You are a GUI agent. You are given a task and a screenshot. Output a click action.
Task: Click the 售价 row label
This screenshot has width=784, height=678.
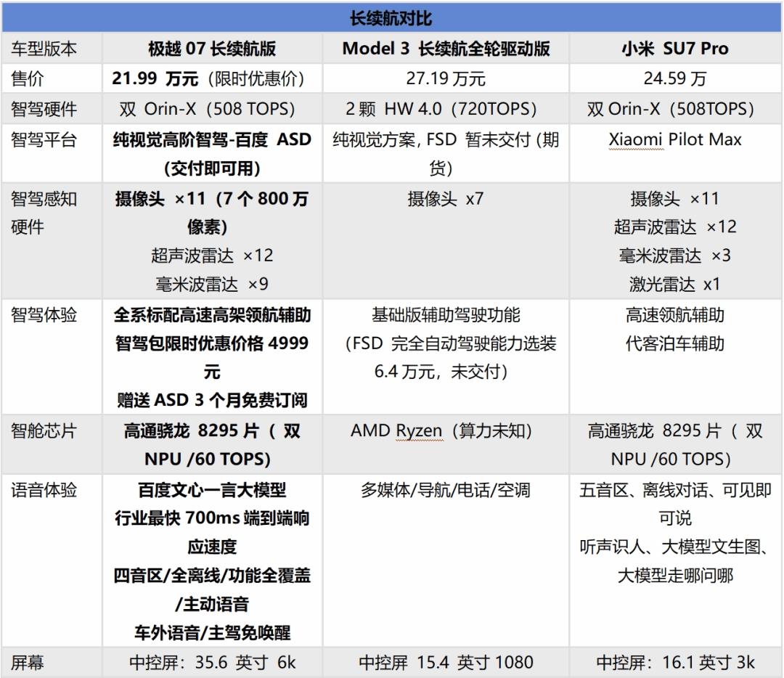point(28,78)
